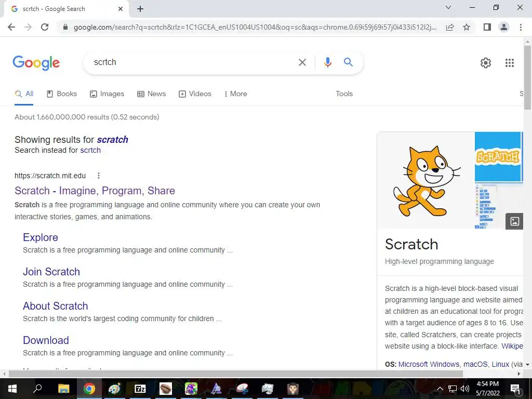Open Chrome side panel
The width and height of the screenshot is (532, 399).
(x=487, y=27)
